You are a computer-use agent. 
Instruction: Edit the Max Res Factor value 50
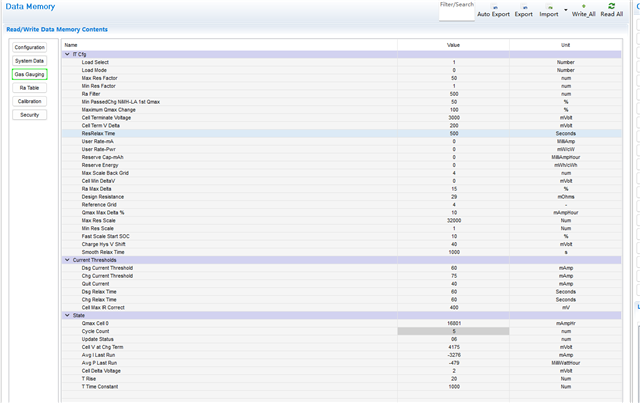(453, 78)
